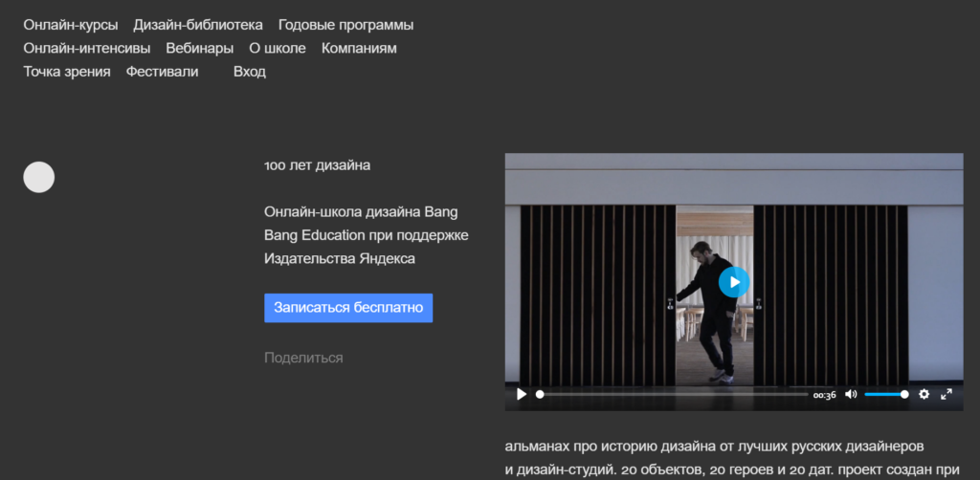Open the Дизайн-библиотека menu item
Viewport: 980px width, 480px height.
198,26
